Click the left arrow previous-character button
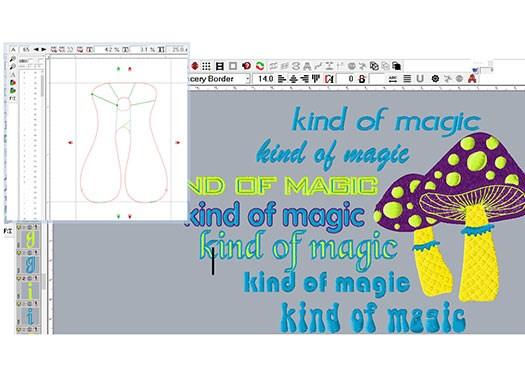 (x=36, y=50)
